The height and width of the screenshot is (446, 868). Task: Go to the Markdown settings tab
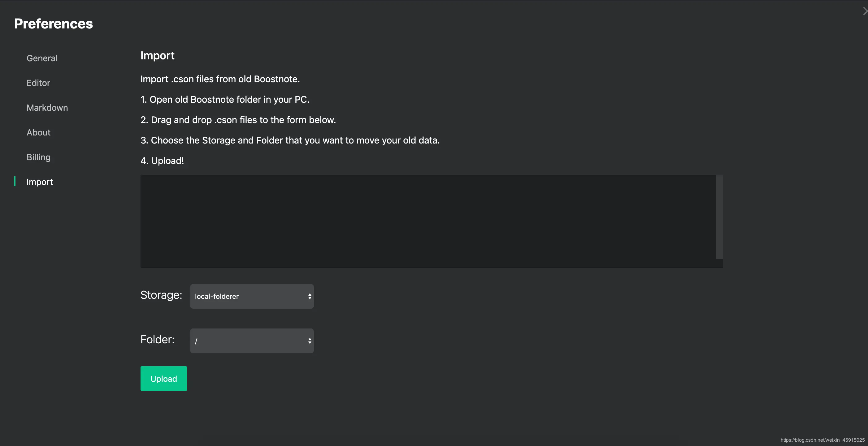click(47, 108)
